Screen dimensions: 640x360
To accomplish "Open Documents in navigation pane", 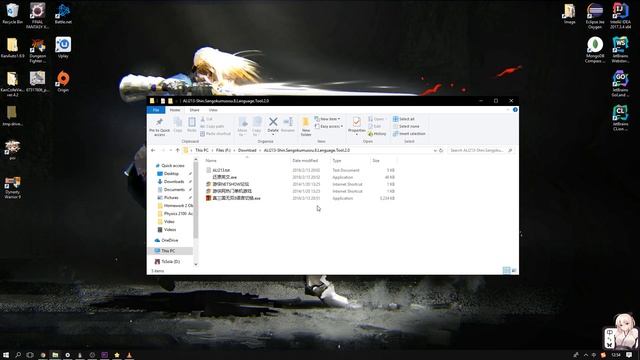I will pyautogui.click(x=174, y=190).
